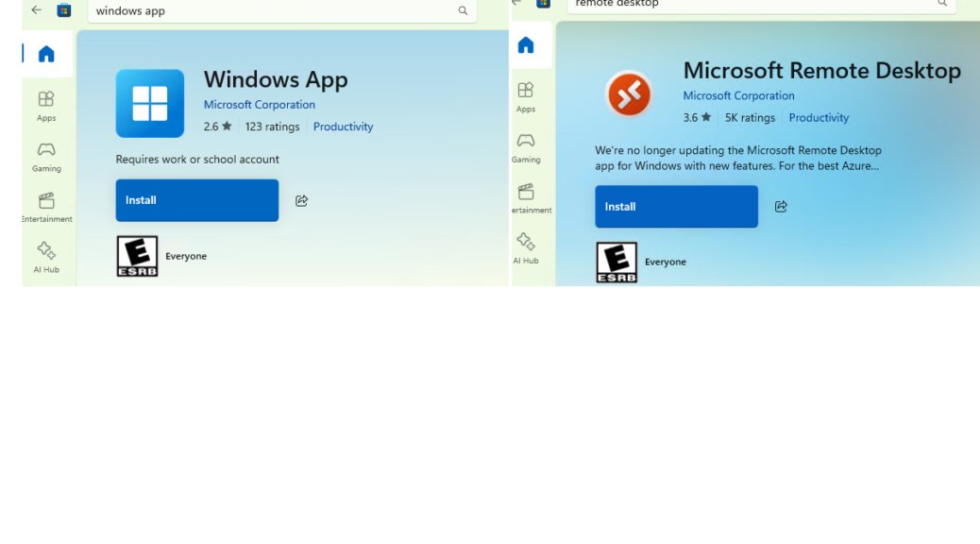The image size is (980, 544).
Task: Click the 'Microsoft Remote Desktop' title
Action: [822, 70]
